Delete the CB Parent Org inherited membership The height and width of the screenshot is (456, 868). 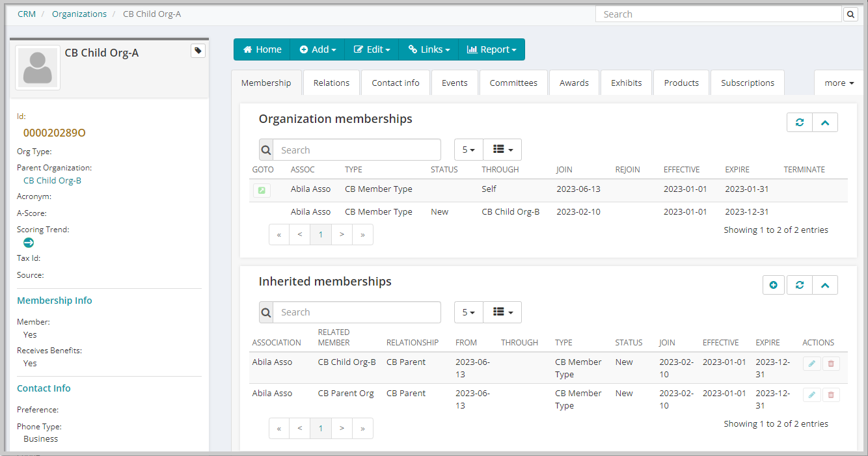[x=831, y=394]
